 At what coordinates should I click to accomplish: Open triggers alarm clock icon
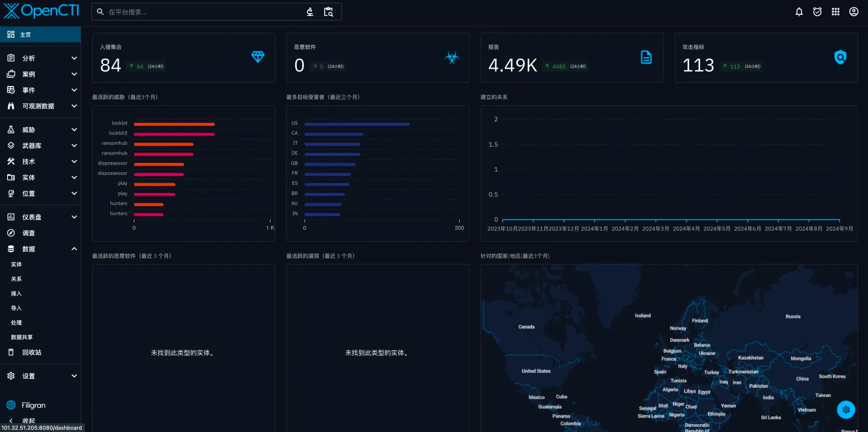818,12
